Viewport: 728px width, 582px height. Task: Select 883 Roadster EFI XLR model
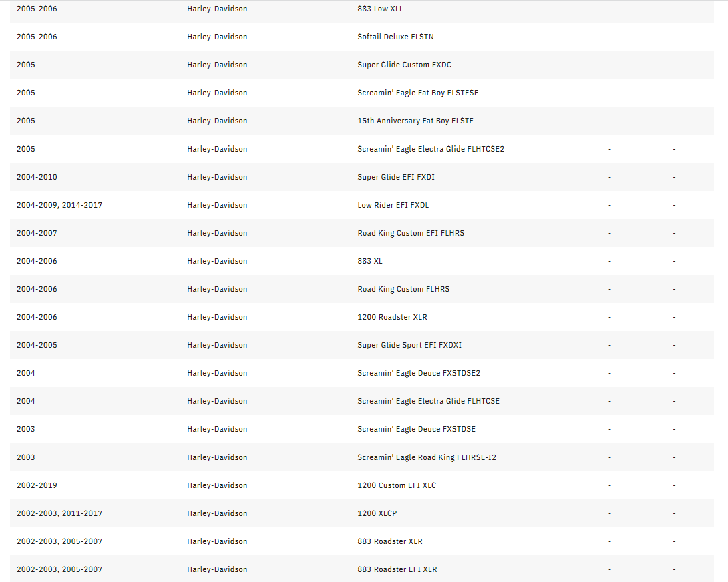point(397,569)
